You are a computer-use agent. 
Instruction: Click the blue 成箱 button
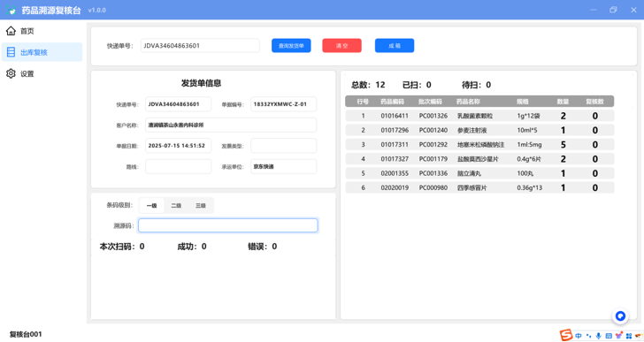pos(395,46)
